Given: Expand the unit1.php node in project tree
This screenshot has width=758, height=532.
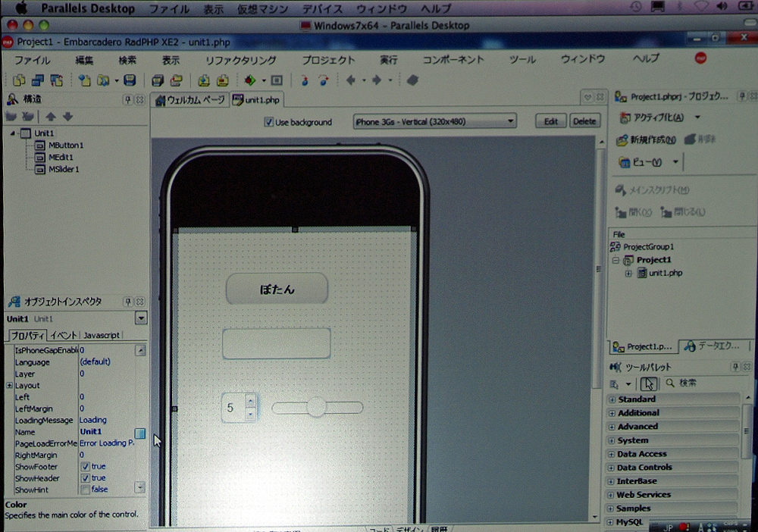Looking at the screenshot, I should tap(628, 274).
